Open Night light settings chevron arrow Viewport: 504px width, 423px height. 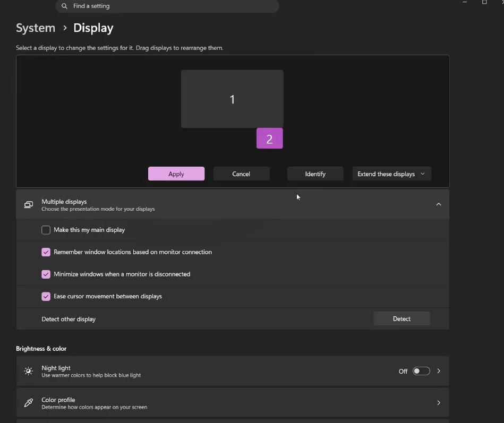click(439, 371)
